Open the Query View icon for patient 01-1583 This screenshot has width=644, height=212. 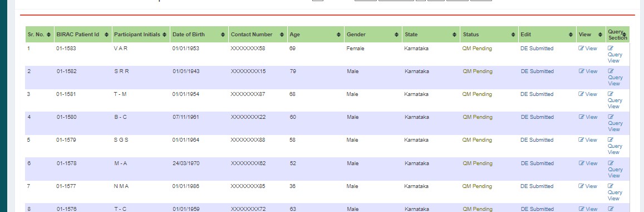click(611, 49)
